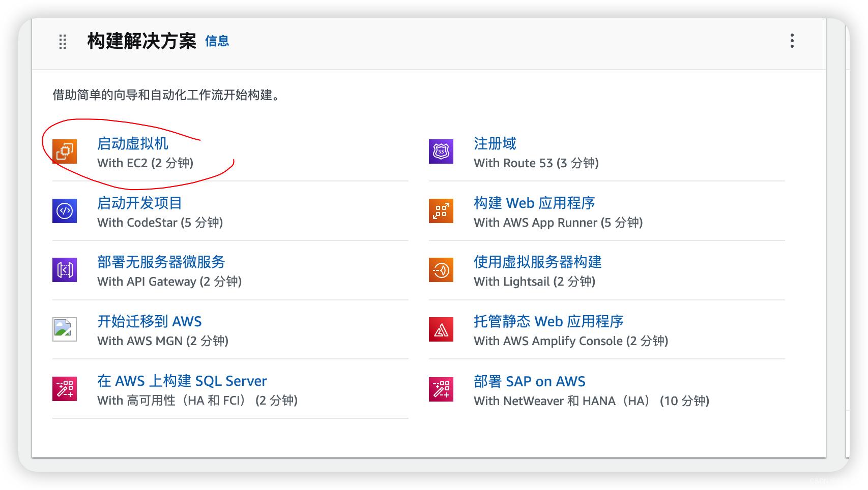Open 在 AWS 上构建 SQL Server link
This screenshot has width=868, height=490.
coord(182,381)
